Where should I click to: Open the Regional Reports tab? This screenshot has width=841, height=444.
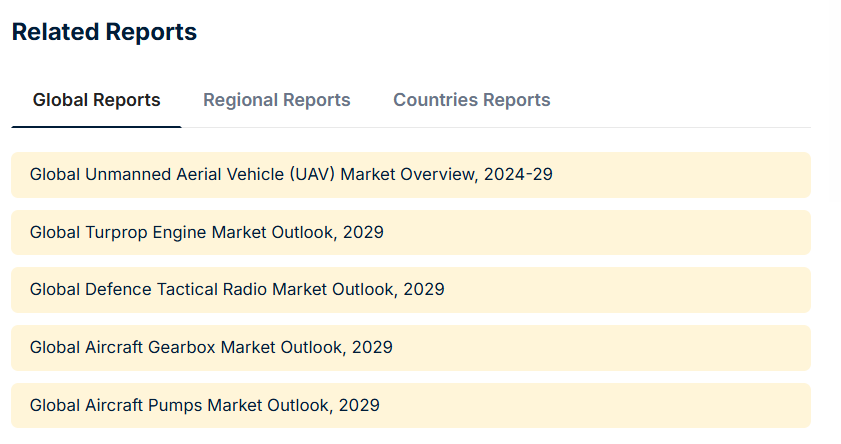(276, 100)
